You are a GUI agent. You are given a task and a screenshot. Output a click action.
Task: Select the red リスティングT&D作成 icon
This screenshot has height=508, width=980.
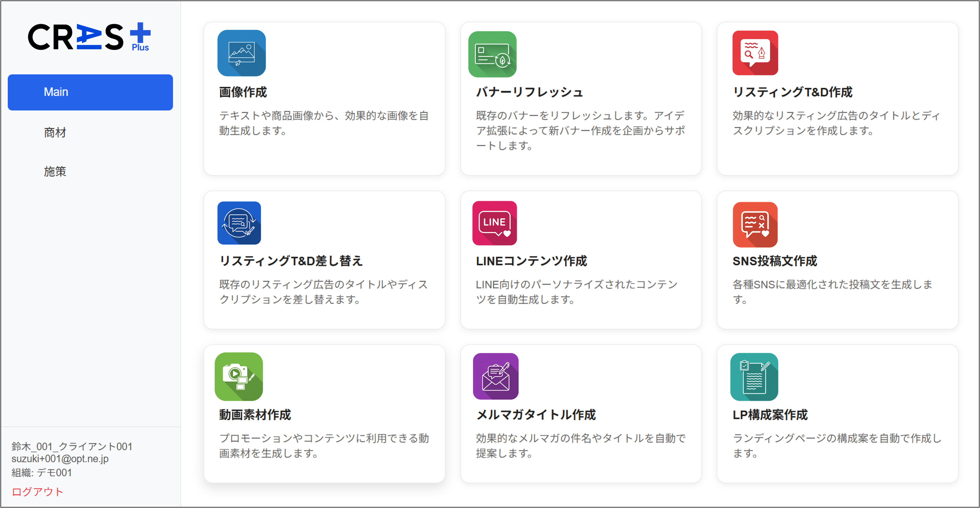[755, 53]
